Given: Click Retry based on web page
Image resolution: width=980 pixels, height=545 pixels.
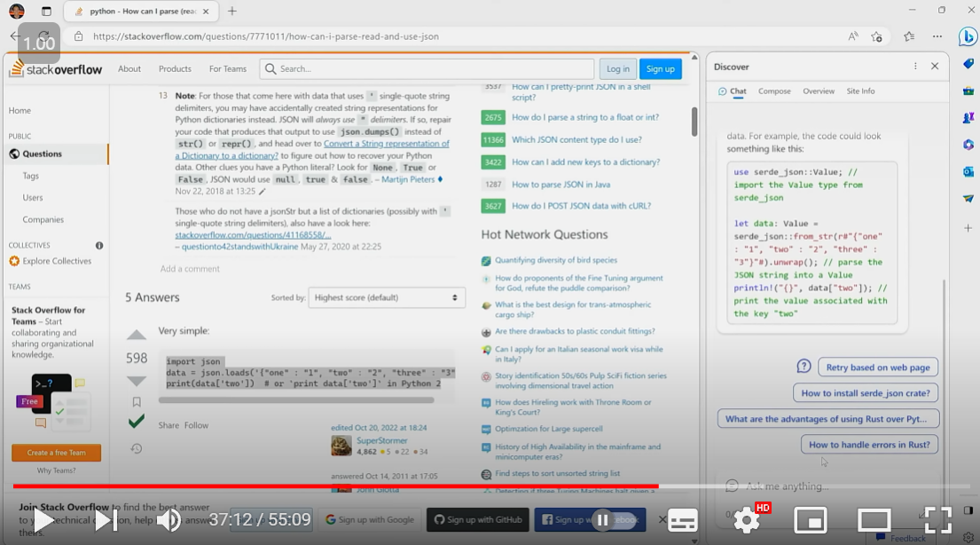Looking at the screenshot, I should pos(878,367).
